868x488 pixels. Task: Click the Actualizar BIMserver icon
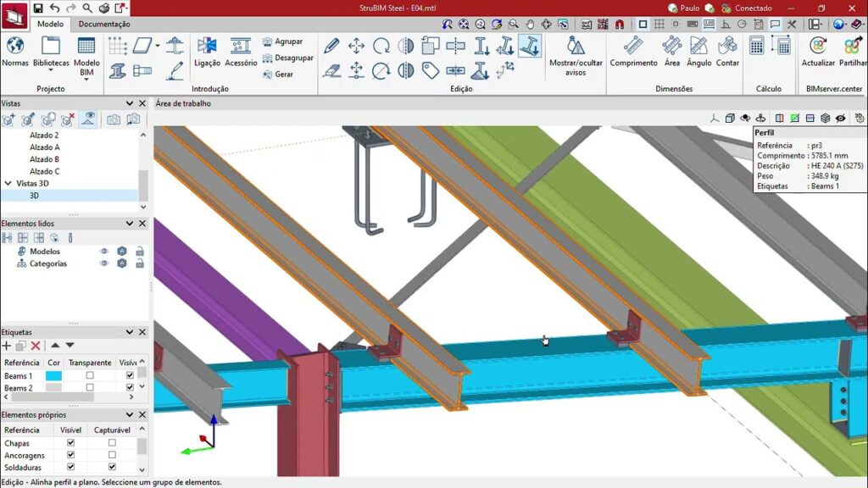tap(818, 52)
